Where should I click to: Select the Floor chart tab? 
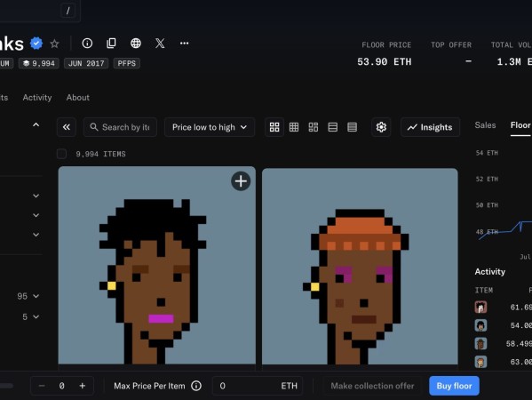click(x=520, y=125)
